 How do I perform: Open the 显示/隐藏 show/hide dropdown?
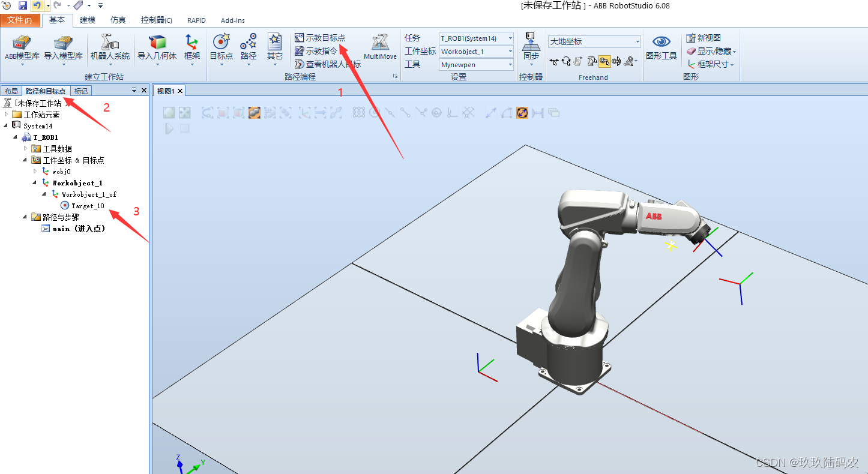pyautogui.click(x=711, y=51)
